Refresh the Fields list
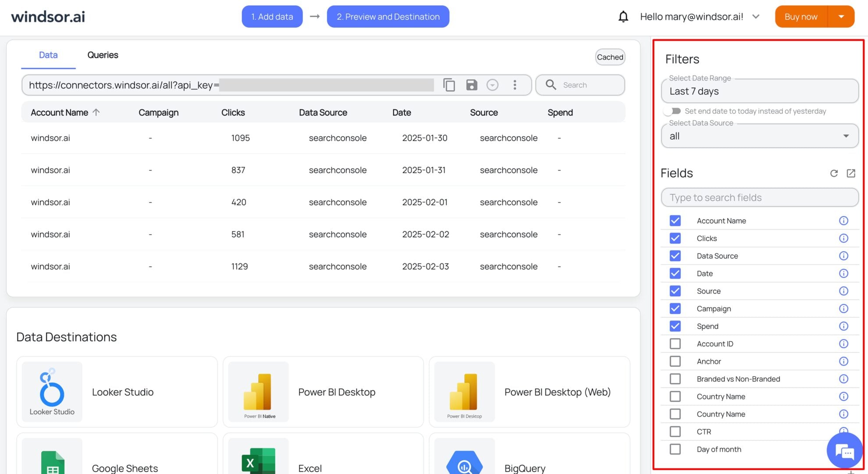This screenshot has width=868, height=474. coord(834,173)
